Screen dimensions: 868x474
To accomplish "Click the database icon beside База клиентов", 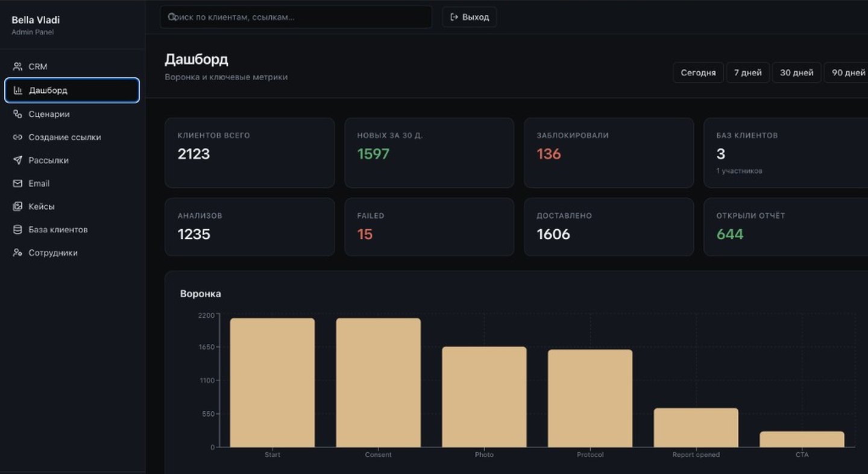I will [x=17, y=230].
